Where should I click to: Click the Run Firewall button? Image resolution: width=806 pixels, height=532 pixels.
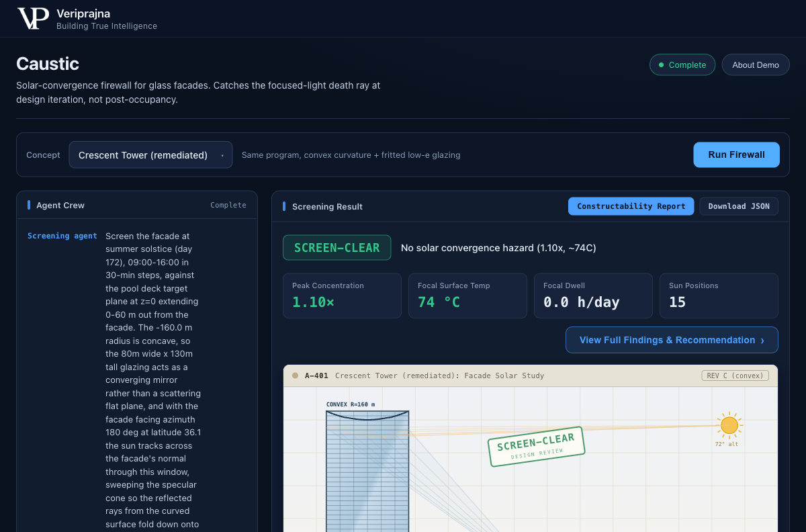tap(736, 154)
